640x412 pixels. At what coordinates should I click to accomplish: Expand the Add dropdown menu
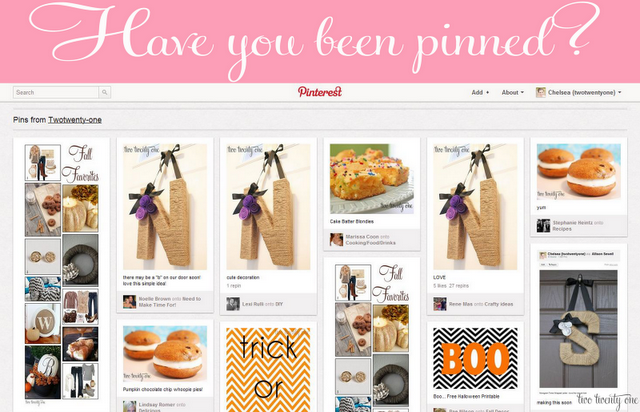coord(480,93)
